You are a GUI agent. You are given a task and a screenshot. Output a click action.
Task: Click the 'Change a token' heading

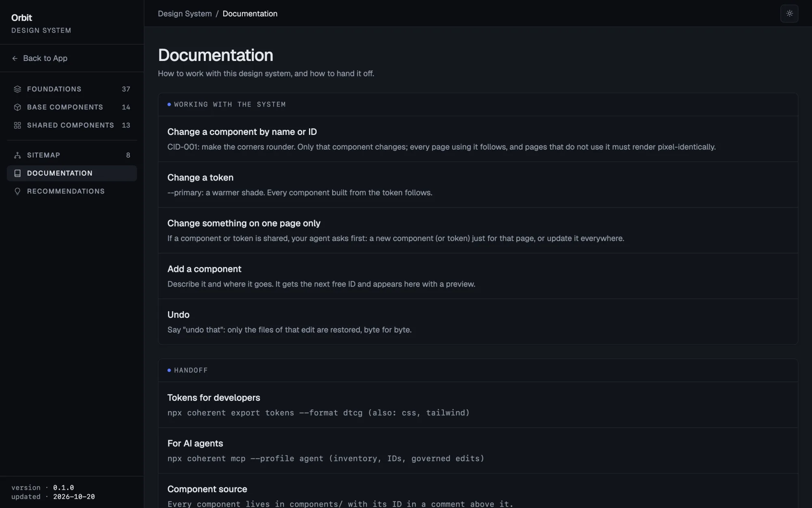tap(200, 178)
